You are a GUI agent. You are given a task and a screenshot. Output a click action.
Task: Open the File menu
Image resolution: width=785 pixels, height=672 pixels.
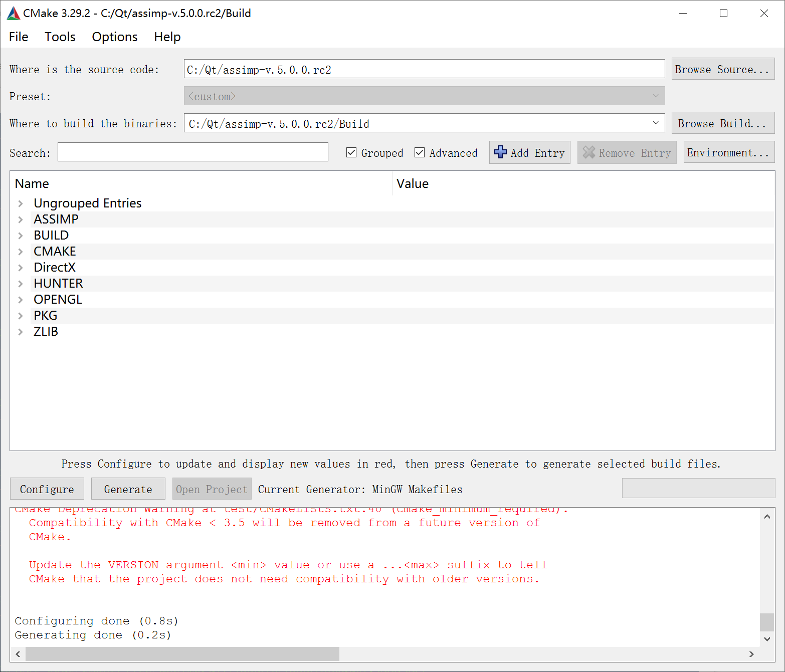click(19, 37)
